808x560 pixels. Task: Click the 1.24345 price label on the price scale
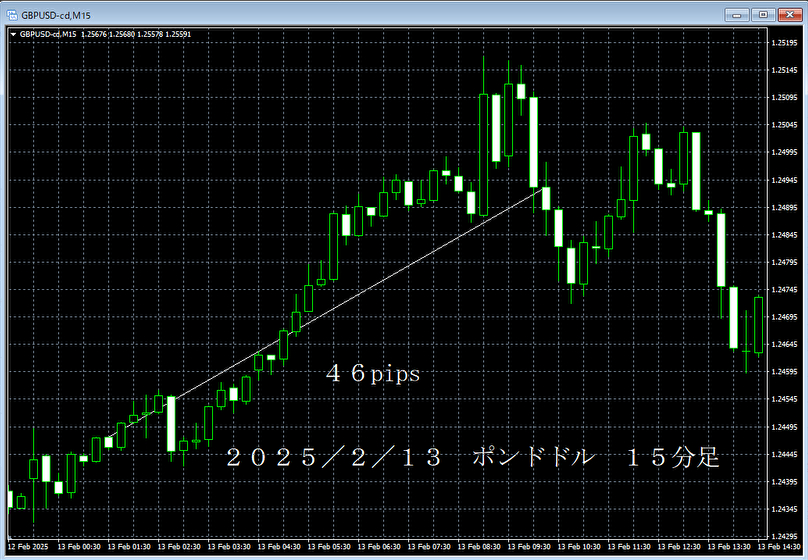[x=784, y=509]
